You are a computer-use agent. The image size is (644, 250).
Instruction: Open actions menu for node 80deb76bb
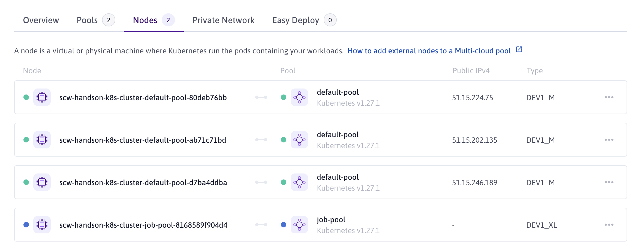pos(609,97)
